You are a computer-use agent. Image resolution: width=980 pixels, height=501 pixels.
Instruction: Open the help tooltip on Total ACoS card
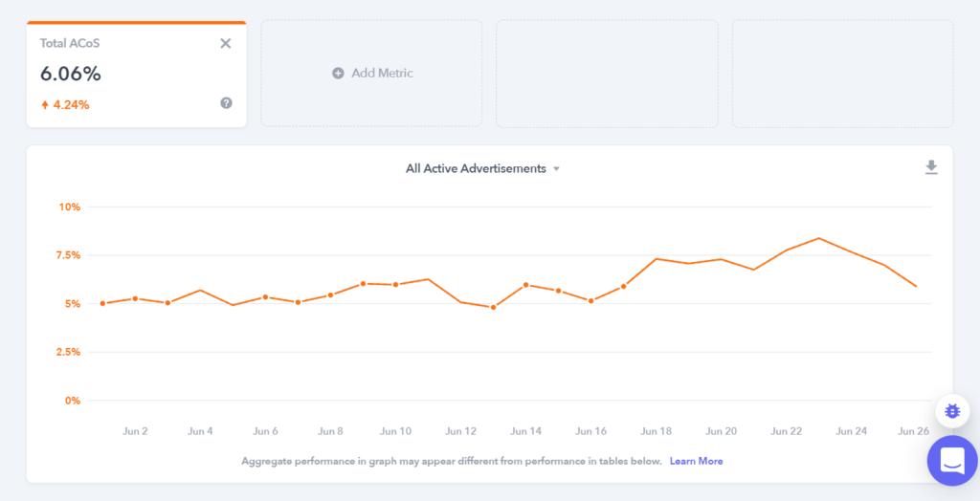226,103
